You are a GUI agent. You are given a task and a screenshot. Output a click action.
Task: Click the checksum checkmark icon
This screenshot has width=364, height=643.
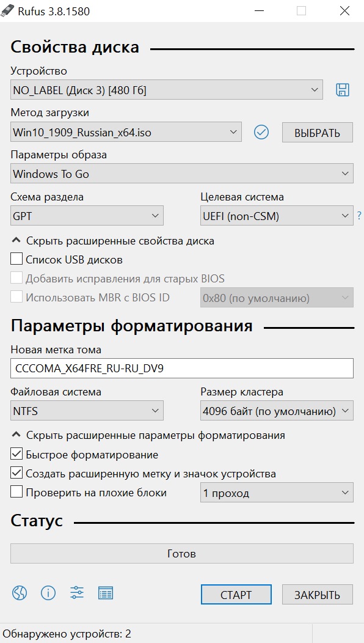pyautogui.click(x=261, y=132)
